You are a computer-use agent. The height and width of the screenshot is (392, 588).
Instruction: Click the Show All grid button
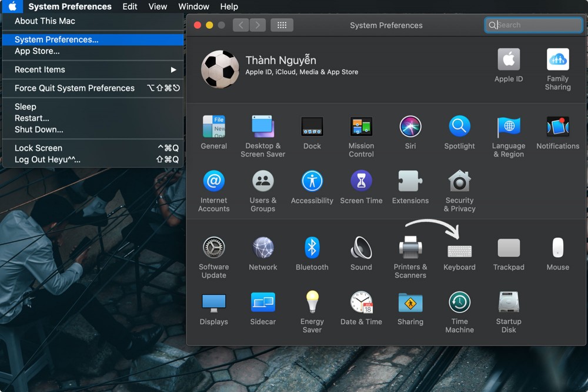tap(282, 25)
